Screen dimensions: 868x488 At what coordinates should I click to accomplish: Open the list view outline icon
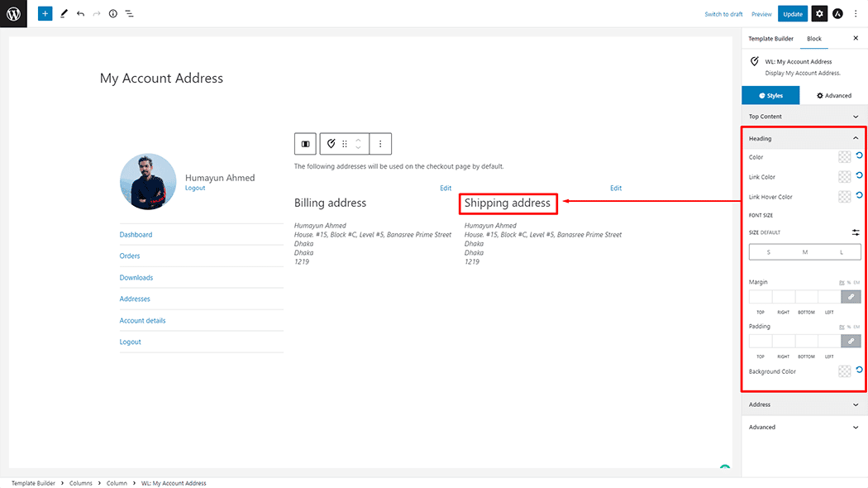pos(130,14)
